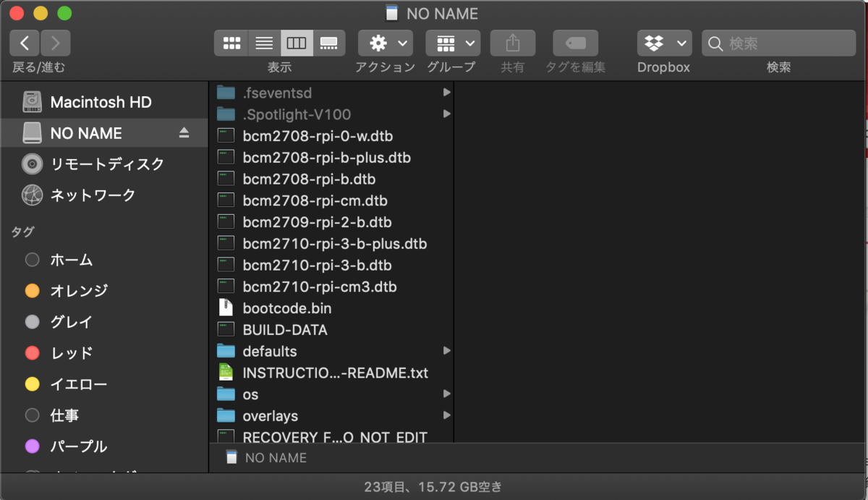Viewport: 868px width, 500px height.
Task: Select file bcm2708-rpi-b-plus.dtb name
Action: (327, 158)
